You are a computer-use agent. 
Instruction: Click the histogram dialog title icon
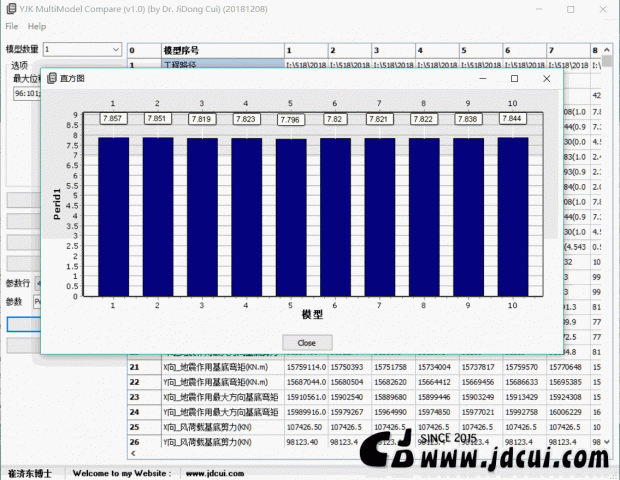coord(51,78)
